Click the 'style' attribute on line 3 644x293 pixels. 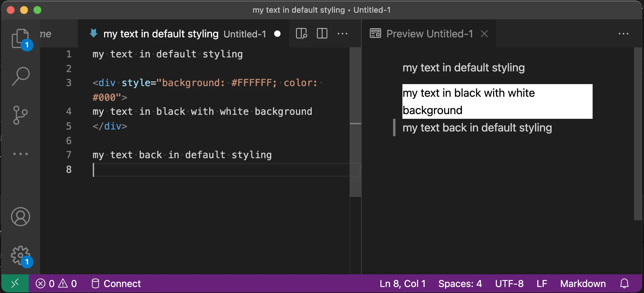136,83
